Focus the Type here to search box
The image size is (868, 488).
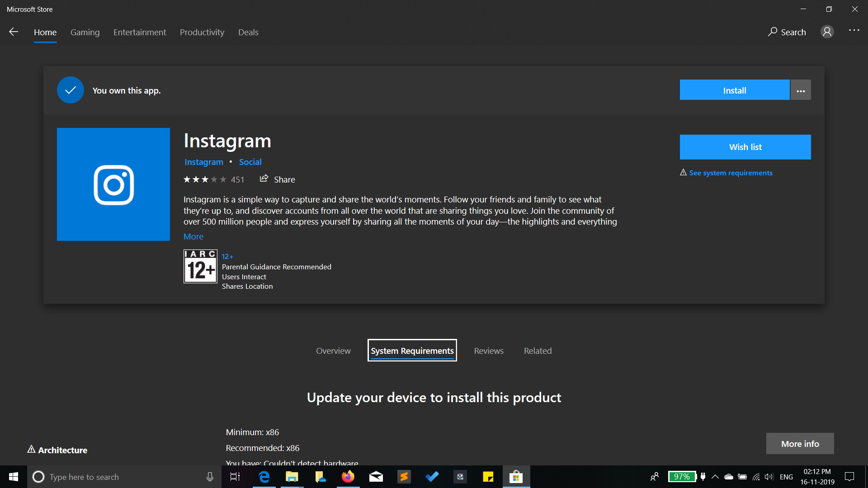[x=124, y=477]
